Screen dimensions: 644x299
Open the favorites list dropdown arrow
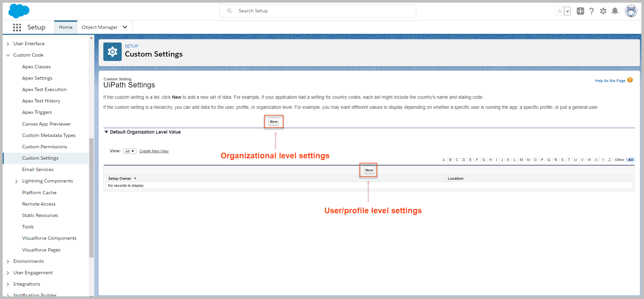(x=567, y=11)
